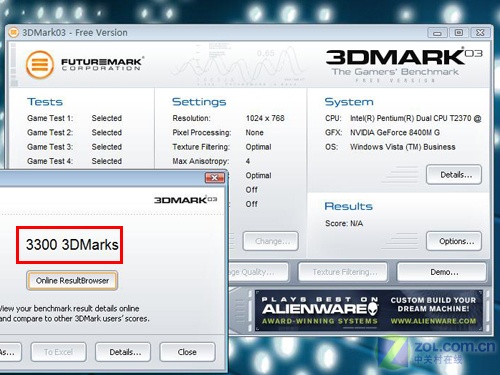The width and height of the screenshot is (500, 375).
Task: Open the Online ResultBrowser
Action: click(72, 281)
